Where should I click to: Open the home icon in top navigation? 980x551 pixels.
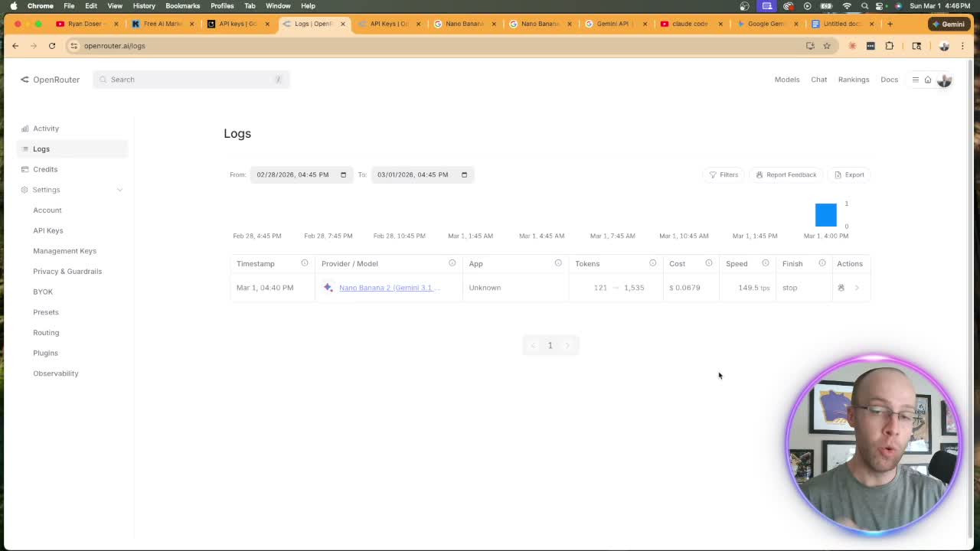coord(928,80)
